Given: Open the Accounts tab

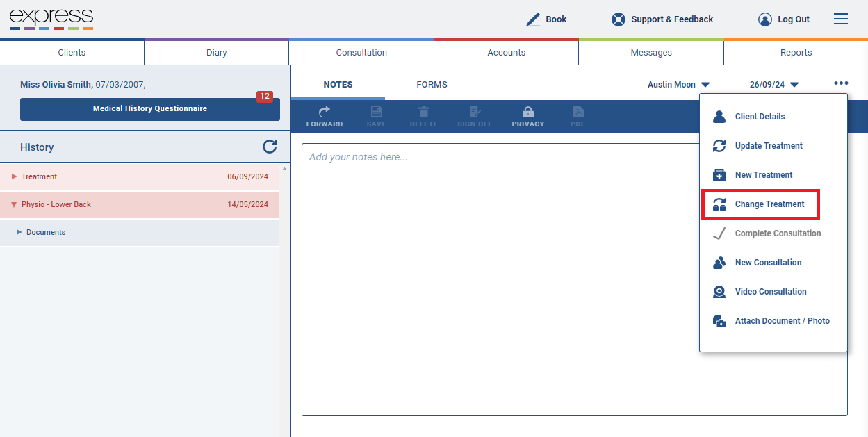Looking at the screenshot, I should pyautogui.click(x=507, y=53).
